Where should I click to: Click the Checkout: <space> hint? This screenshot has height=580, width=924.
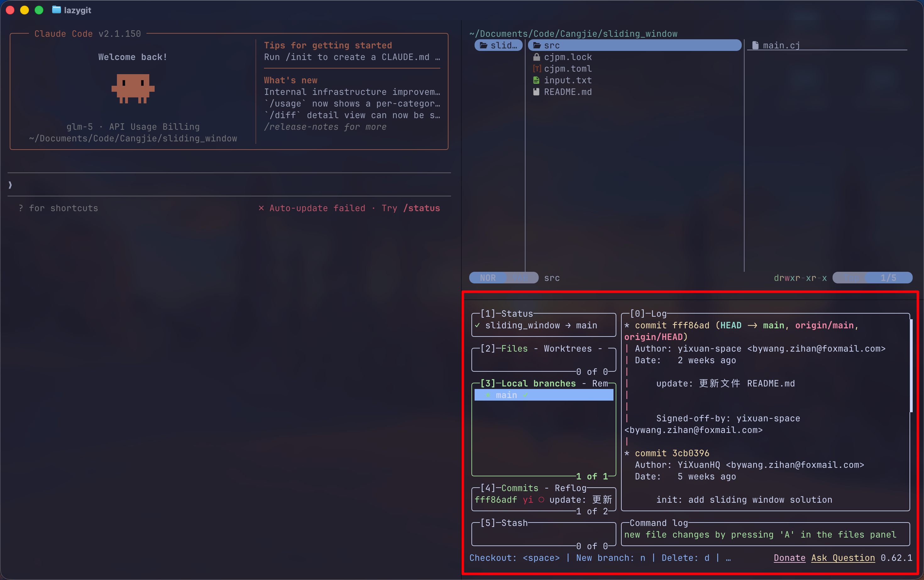click(x=514, y=557)
